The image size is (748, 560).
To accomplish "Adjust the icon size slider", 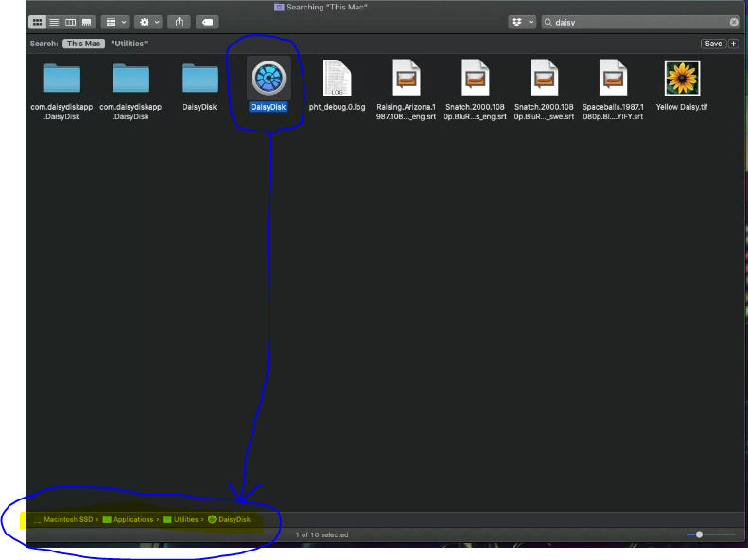I will click(x=699, y=534).
